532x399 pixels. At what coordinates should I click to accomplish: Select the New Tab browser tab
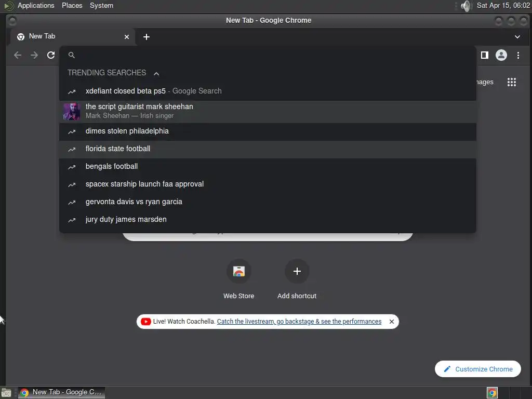coord(73,36)
